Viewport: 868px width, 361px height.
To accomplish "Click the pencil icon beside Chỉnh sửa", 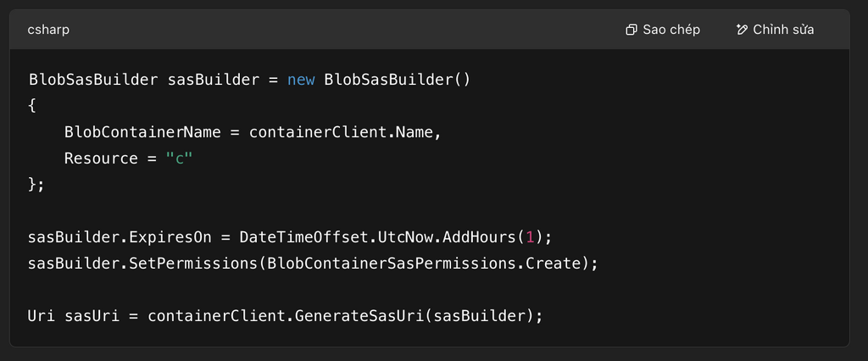I will coord(742,30).
